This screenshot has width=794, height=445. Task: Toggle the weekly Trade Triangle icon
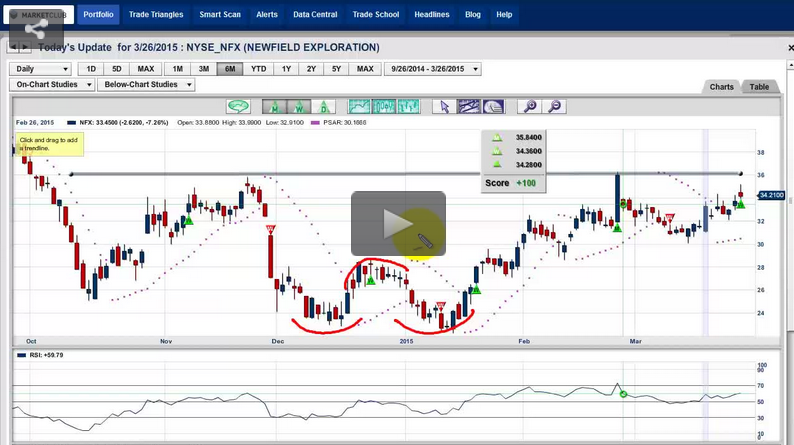pyautogui.click(x=298, y=107)
